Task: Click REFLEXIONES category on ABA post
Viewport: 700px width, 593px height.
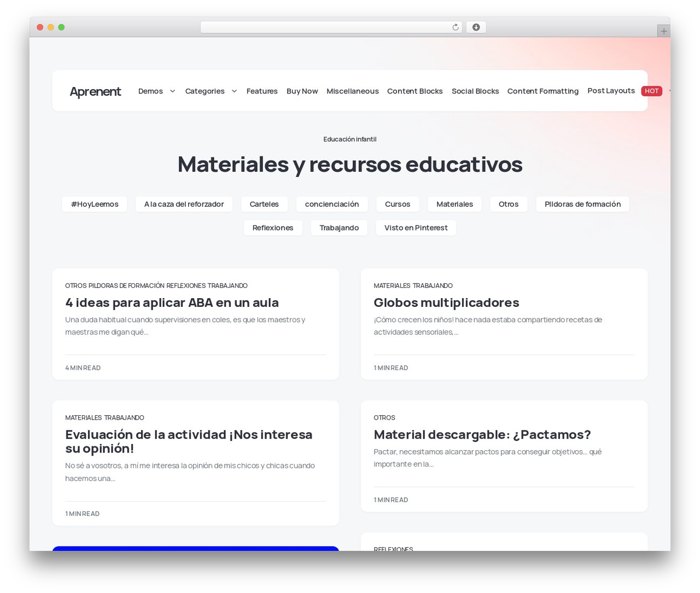Action: pos(186,286)
